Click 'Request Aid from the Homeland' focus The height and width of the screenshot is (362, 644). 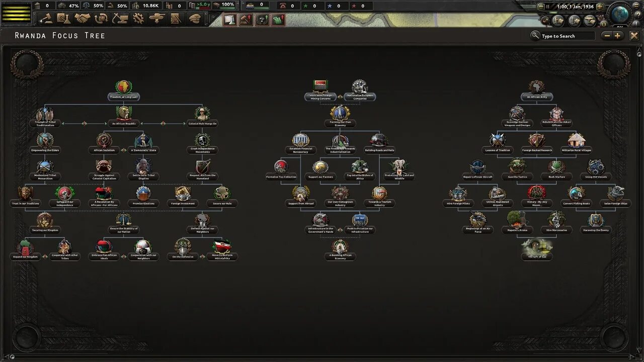coord(202,170)
